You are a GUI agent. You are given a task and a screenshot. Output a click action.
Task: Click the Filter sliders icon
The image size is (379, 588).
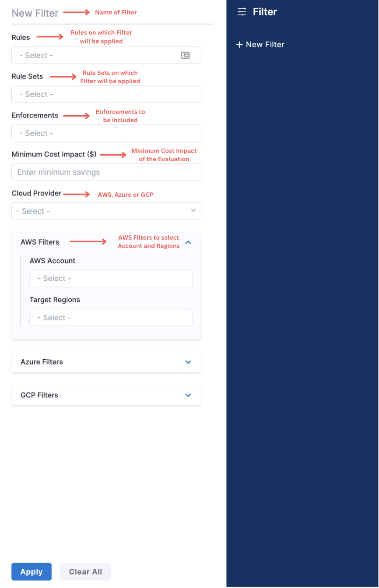242,12
